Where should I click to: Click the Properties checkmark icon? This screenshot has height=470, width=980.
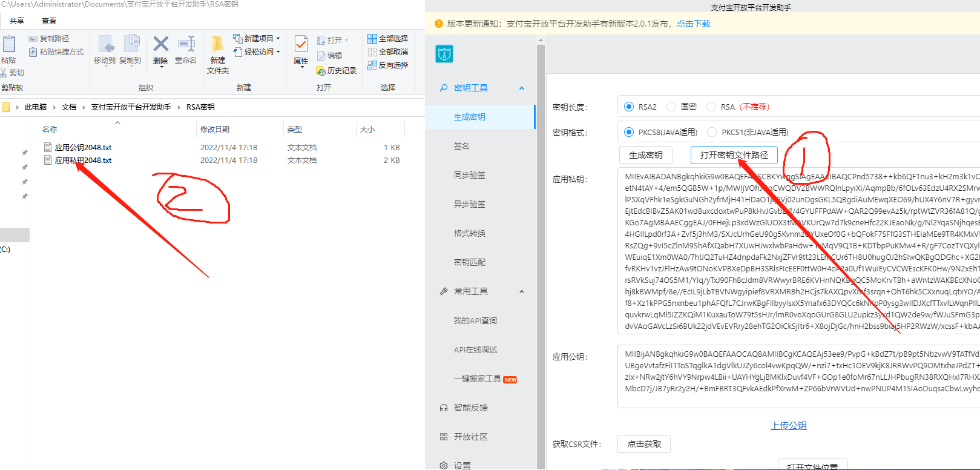[301, 44]
